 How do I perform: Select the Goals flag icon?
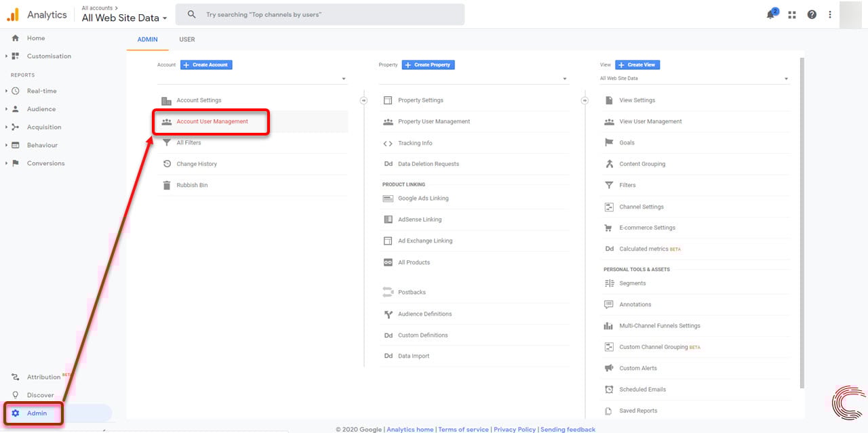[608, 143]
